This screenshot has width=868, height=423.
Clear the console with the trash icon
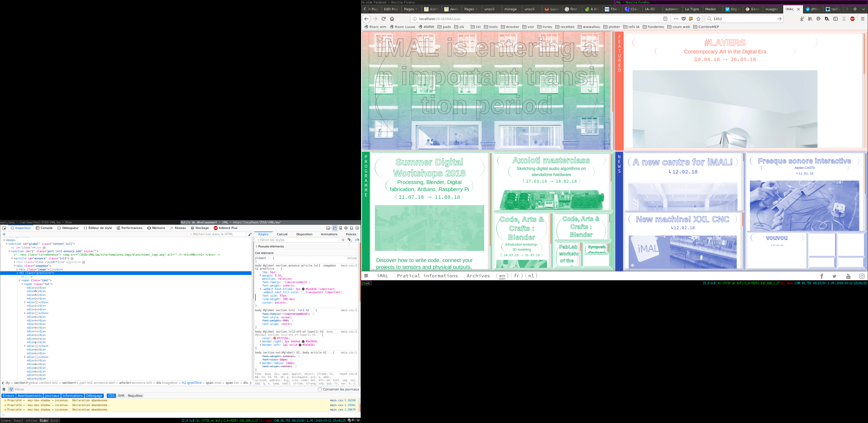coord(4,389)
